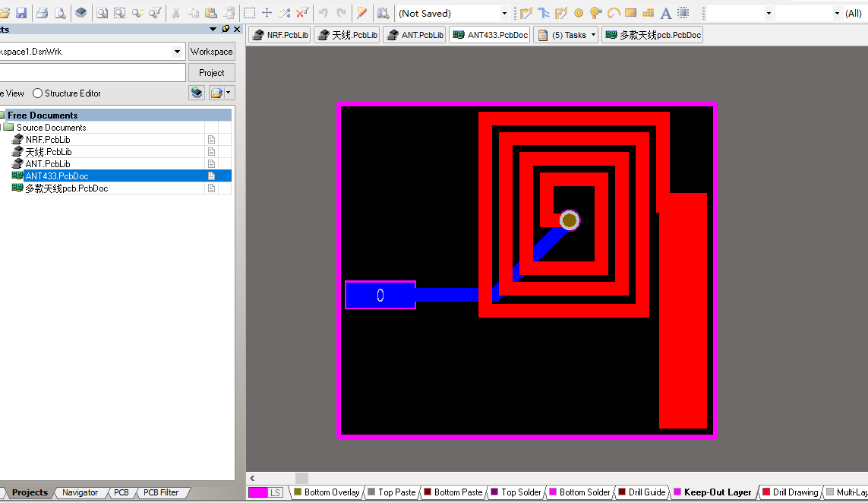Select Interactively Route Connections tool
Screen dimensions: 868x503
(x=526, y=13)
